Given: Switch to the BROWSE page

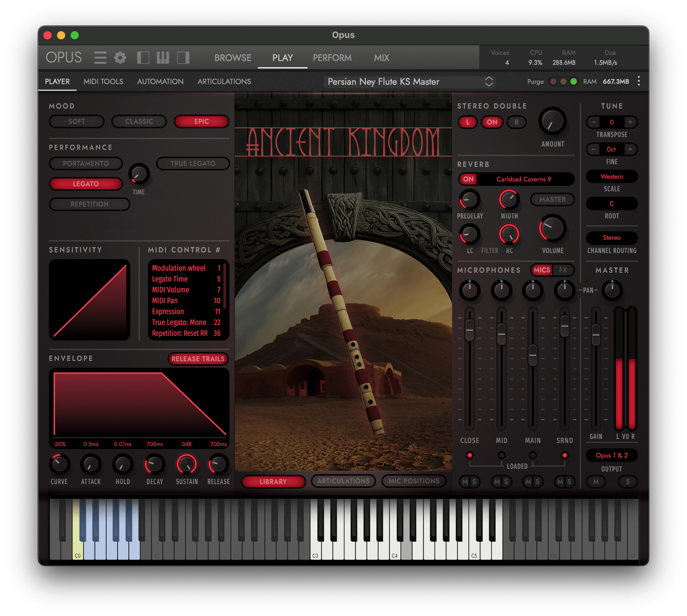Looking at the screenshot, I should pyautogui.click(x=233, y=58).
